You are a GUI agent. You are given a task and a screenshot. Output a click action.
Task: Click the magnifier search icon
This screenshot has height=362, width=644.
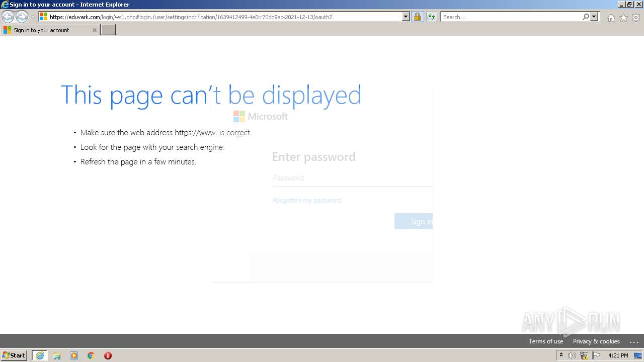[586, 17]
